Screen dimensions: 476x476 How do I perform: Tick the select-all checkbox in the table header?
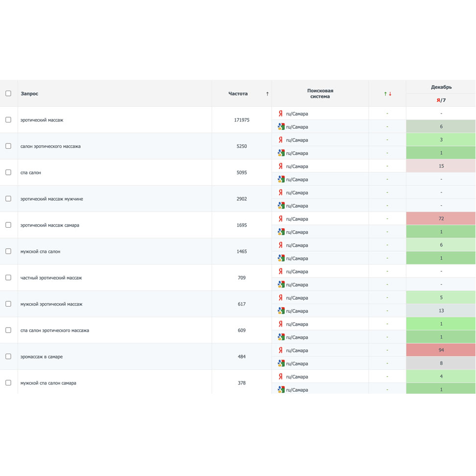[8, 94]
